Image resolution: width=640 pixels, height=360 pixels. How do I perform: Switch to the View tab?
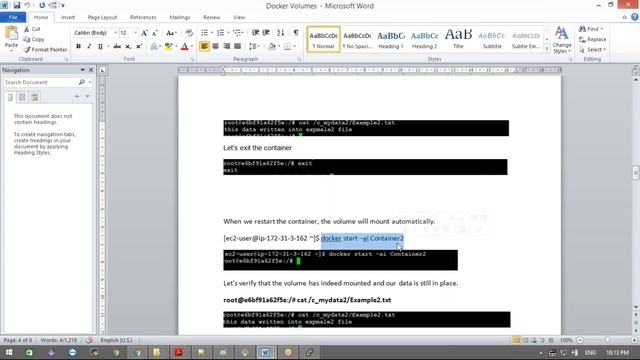click(x=239, y=18)
